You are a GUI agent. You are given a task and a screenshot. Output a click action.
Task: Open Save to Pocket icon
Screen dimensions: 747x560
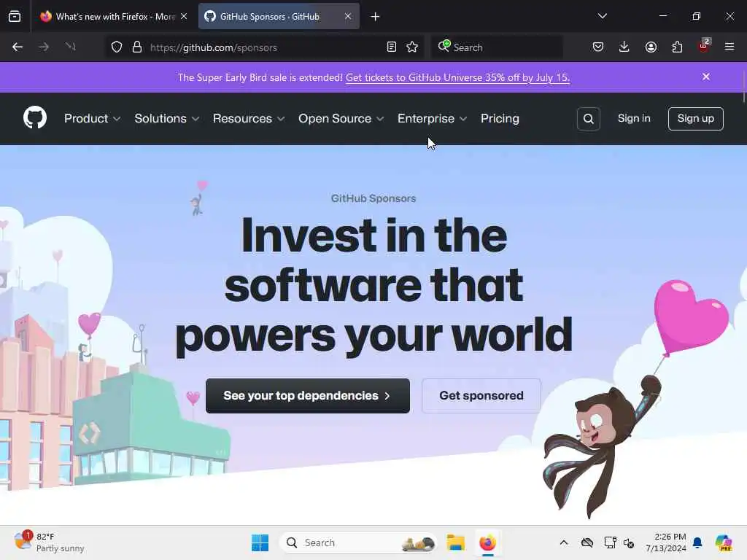(598, 47)
